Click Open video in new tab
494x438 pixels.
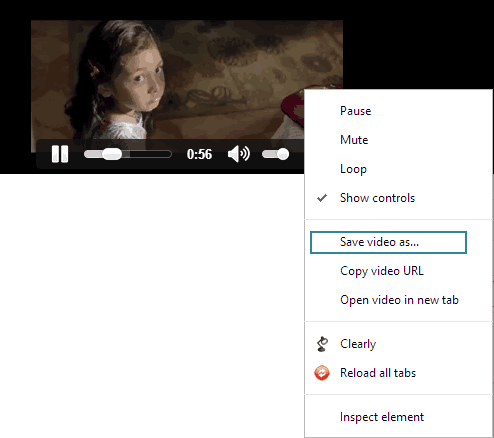(398, 300)
